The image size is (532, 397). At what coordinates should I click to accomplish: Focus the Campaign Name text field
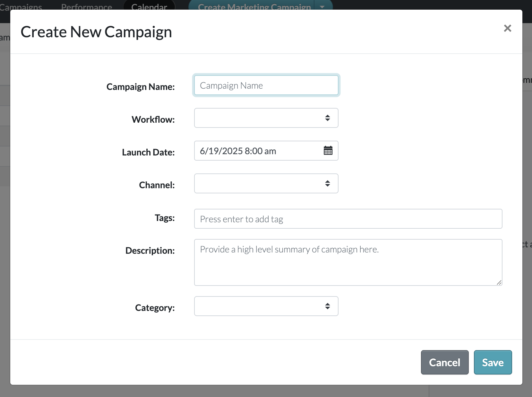[x=266, y=85]
